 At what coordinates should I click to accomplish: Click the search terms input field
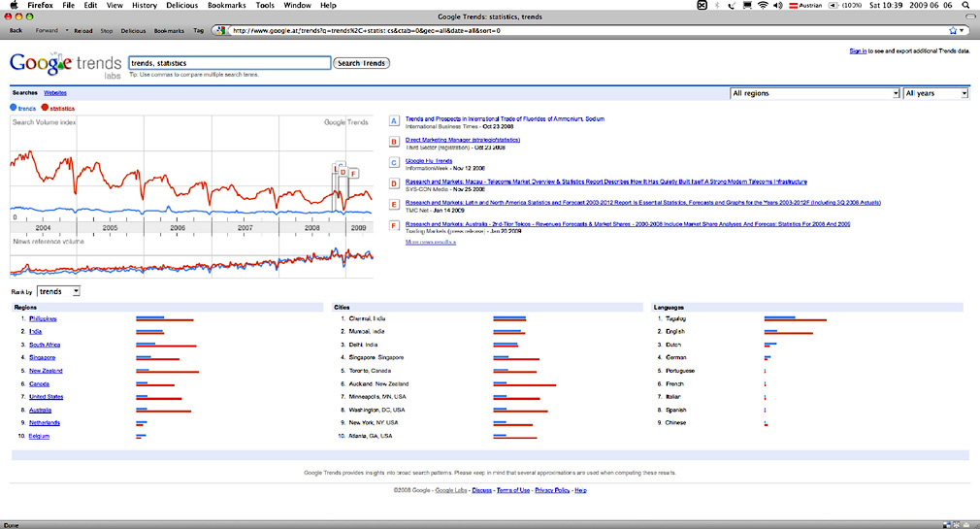coord(229,63)
